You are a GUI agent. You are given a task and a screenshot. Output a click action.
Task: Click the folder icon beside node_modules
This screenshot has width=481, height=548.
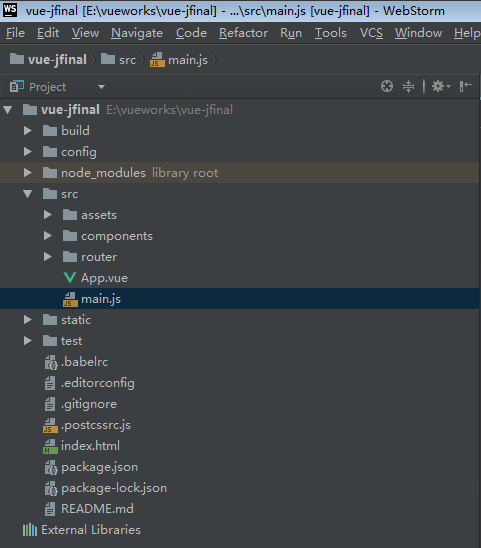[50, 173]
